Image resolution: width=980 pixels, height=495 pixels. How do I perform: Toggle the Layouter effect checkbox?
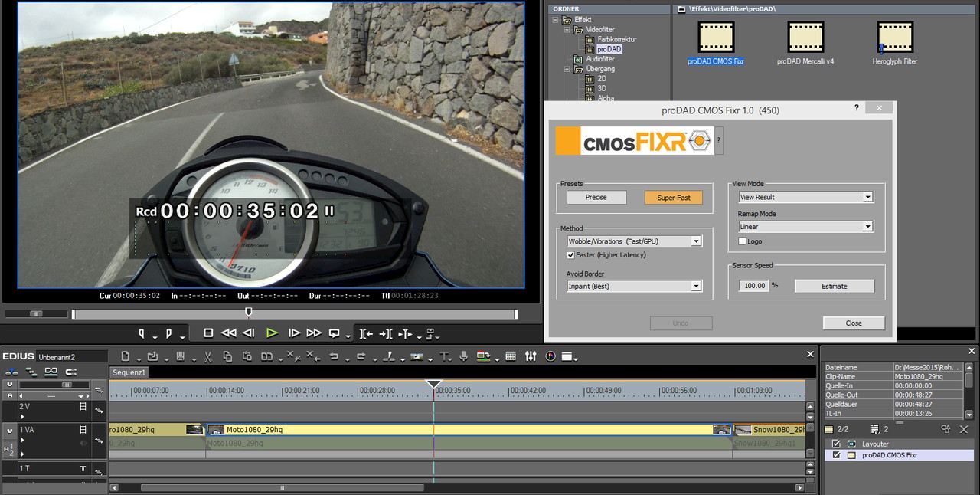(836, 444)
